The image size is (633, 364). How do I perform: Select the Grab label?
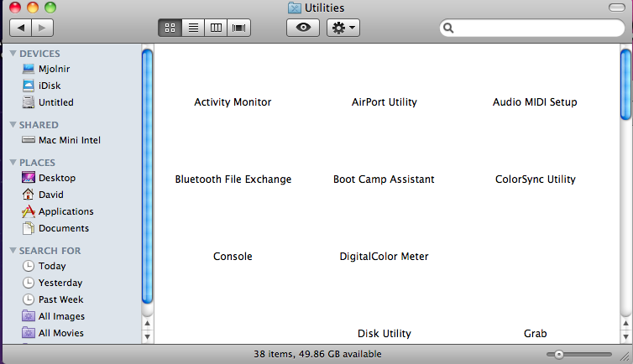tap(536, 333)
